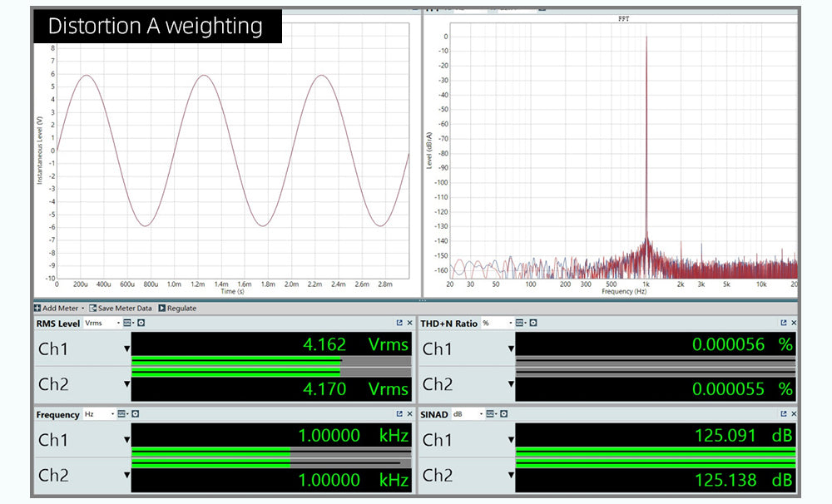Click the THD+N Ratio display format icon
This screenshot has height=504, width=832.
click(x=520, y=323)
